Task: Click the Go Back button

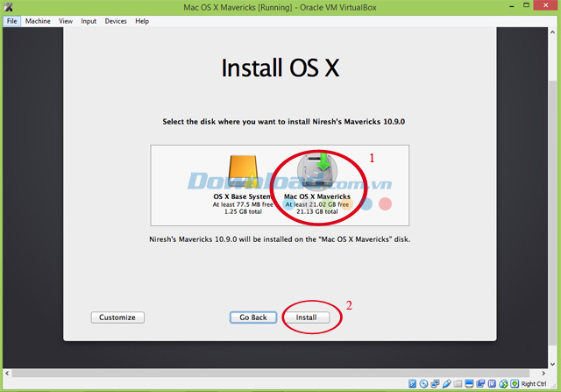Action: point(253,317)
